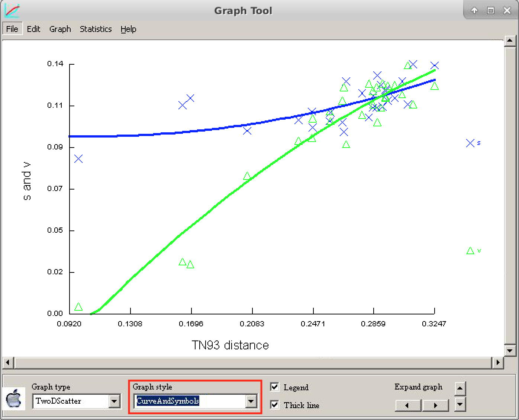Click the vertical scrollbar down arrow

click(510, 350)
